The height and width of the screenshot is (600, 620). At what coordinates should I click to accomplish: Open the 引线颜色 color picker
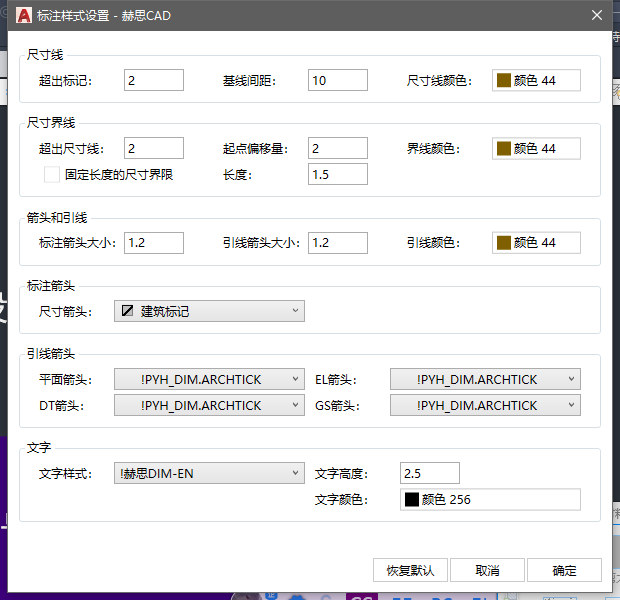pos(536,242)
